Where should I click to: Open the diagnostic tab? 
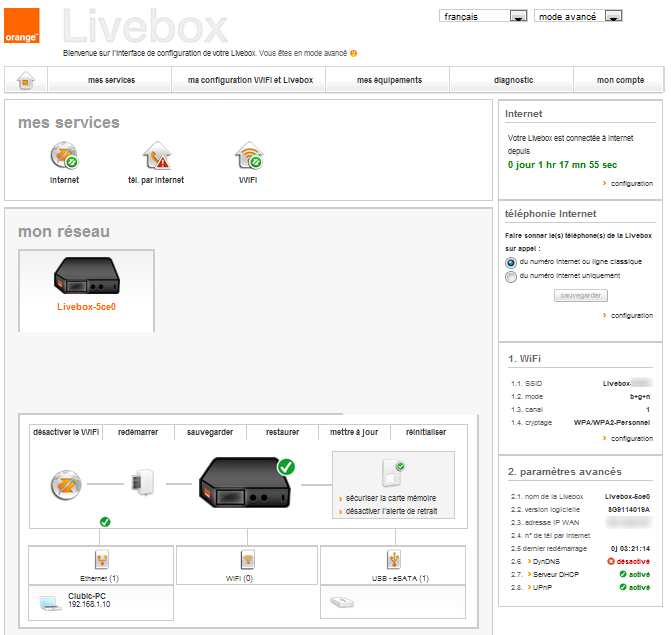pyautogui.click(x=514, y=80)
